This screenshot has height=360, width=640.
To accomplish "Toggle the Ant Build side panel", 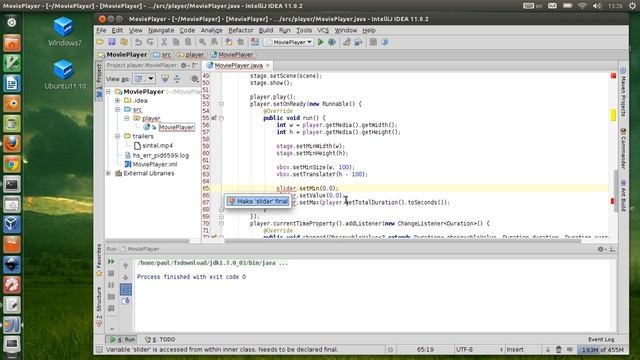I will pyautogui.click(x=623, y=196).
